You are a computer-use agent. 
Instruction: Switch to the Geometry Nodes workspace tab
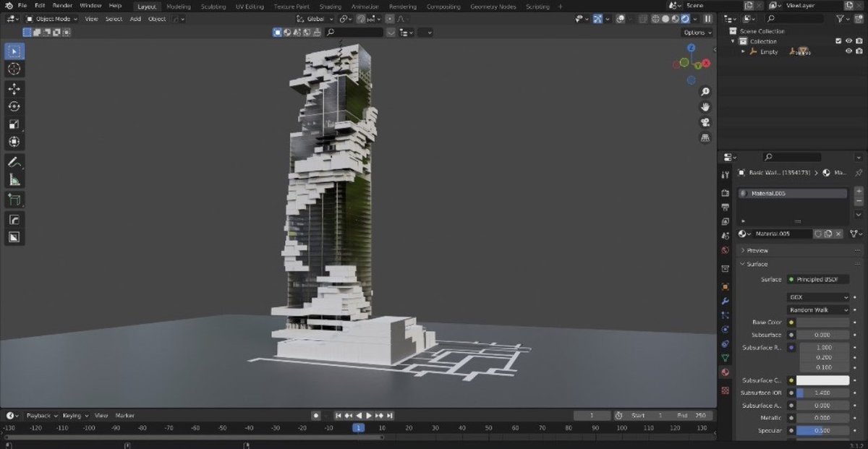[x=493, y=7]
